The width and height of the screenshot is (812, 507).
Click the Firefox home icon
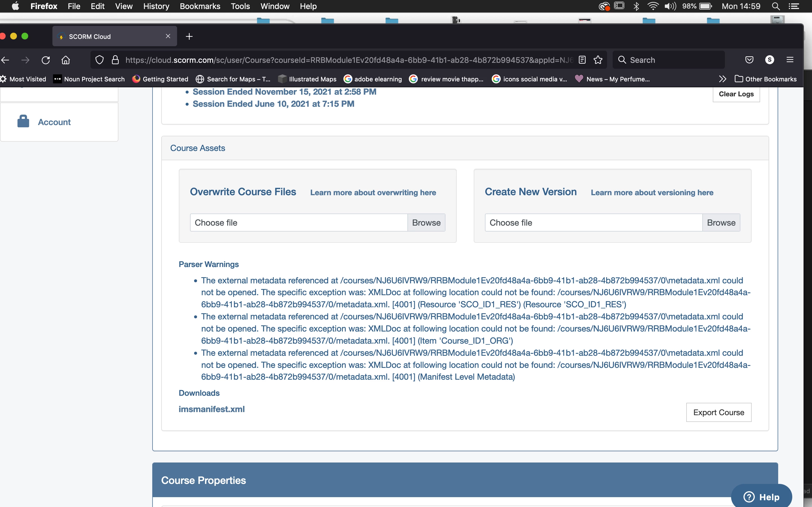pos(66,60)
